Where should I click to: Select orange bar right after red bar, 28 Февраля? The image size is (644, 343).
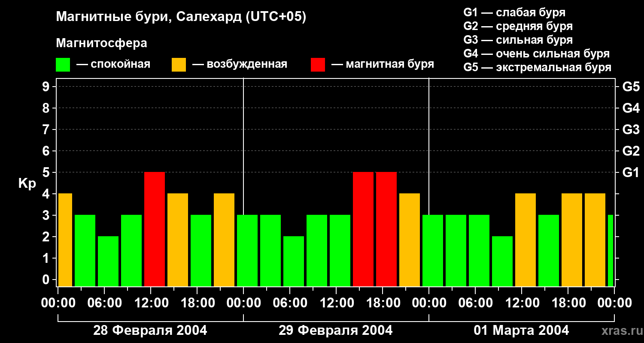[x=178, y=240]
